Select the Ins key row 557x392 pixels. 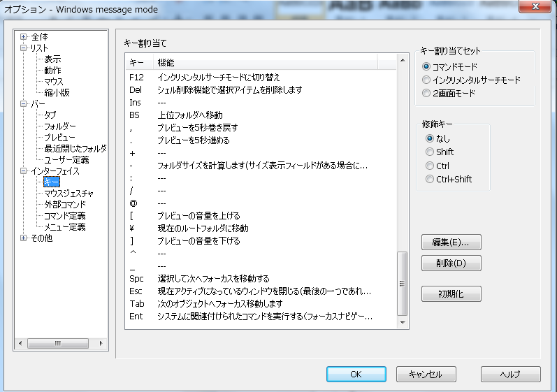[261, 103]
